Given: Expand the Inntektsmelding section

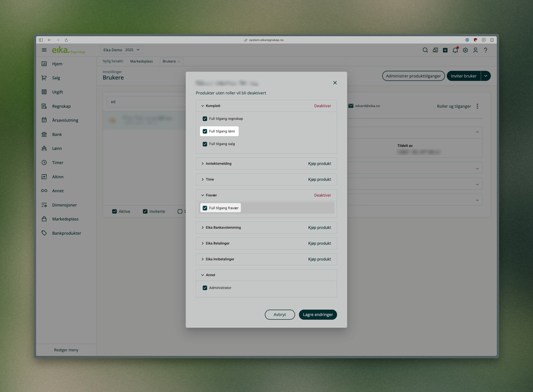Looking at the screenshot, I should 202,164.
